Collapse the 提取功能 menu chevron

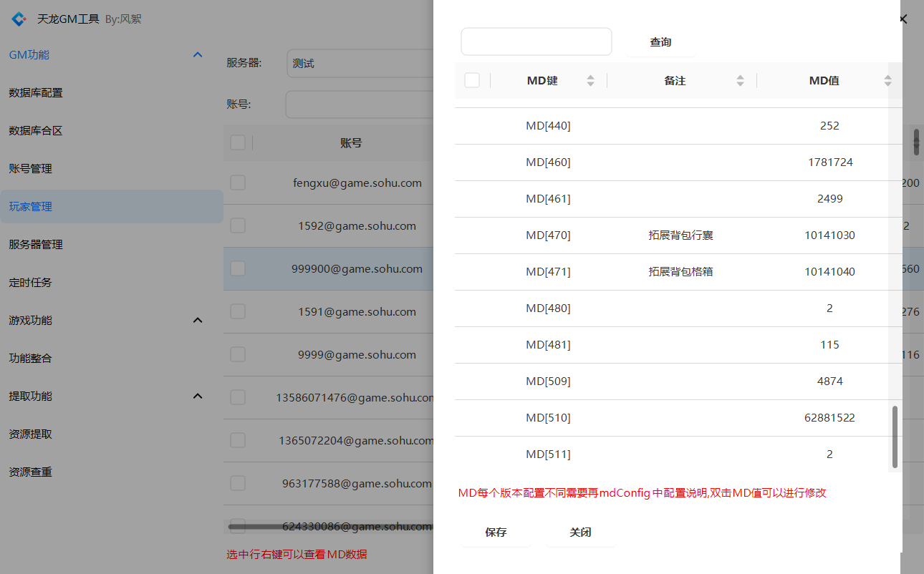(198, 397)
